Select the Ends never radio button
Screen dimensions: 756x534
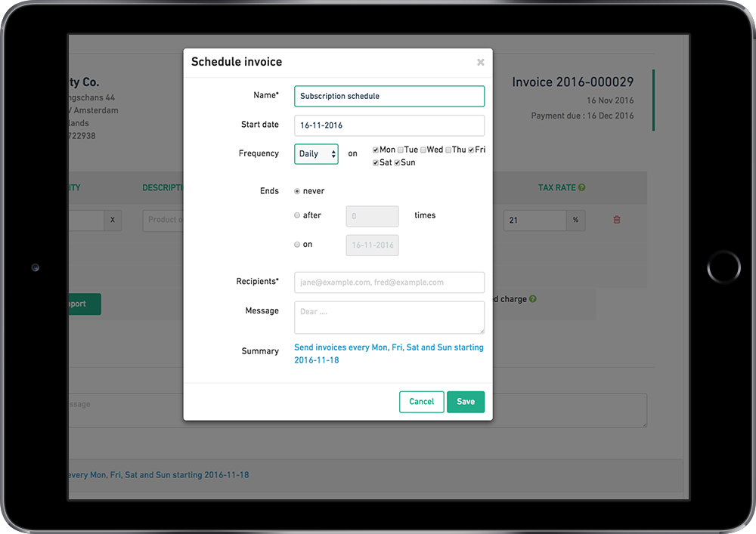[297, 191]
